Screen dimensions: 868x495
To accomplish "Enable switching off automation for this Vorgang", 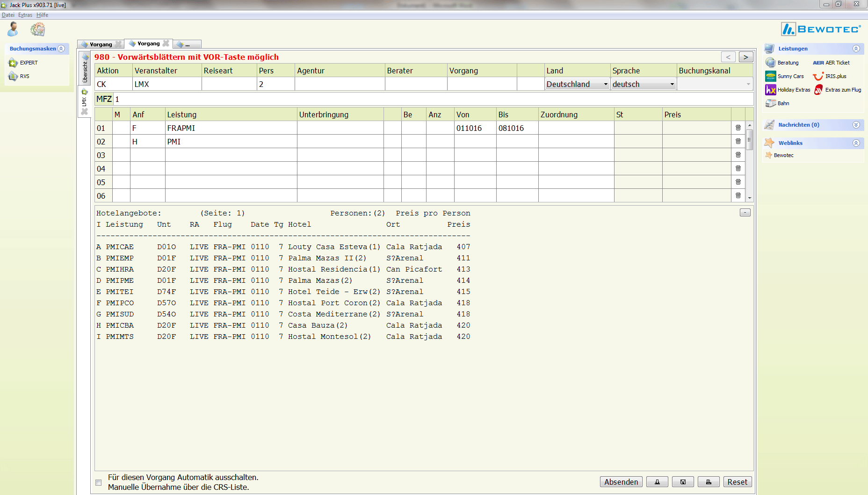I will click(x=98, y=482).
